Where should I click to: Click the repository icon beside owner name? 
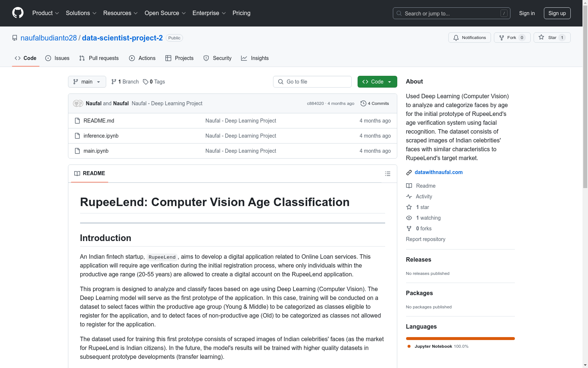coord(15,38)
